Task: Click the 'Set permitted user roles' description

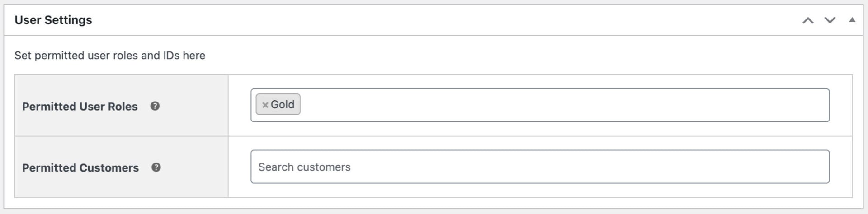Action: [x=110, y=56]
